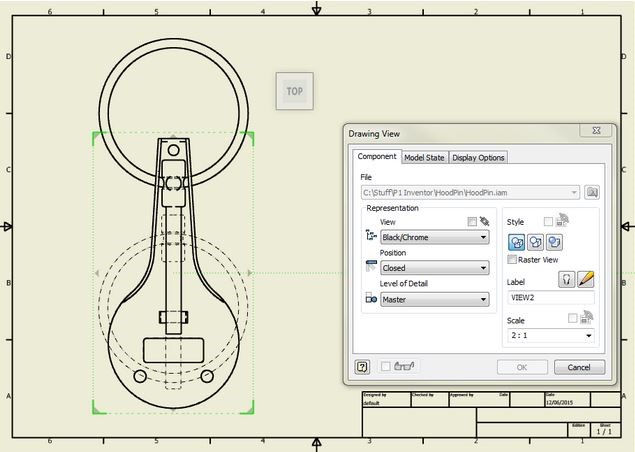The height and width of the screenshot is (452, 635).
Task: Enable the Raster View checkbox
Action: click(x=512, y=260)
